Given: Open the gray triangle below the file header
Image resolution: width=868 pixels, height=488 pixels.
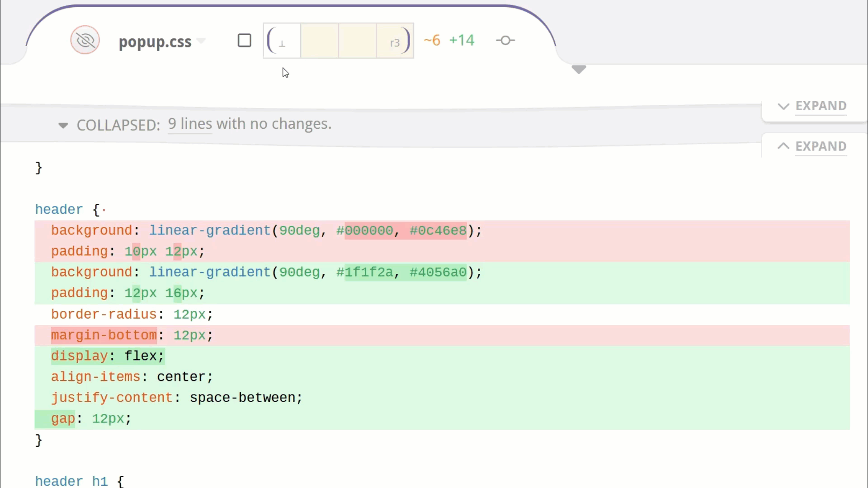Looking at the screenshot, I should (579, 70).
